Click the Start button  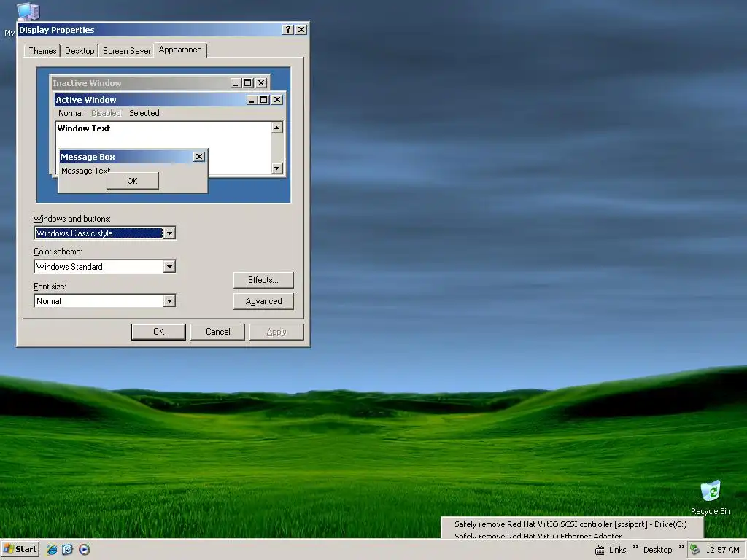pos(20,549)
